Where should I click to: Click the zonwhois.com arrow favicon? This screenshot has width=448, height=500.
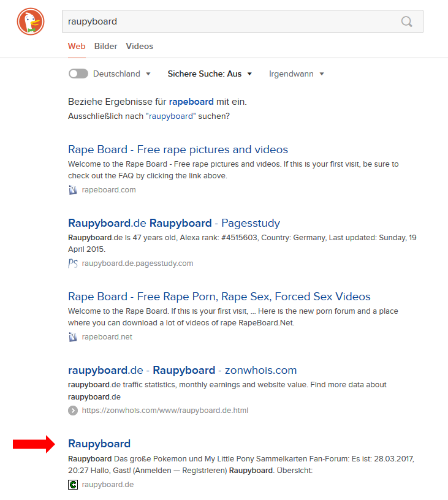[x=73, y=411]
